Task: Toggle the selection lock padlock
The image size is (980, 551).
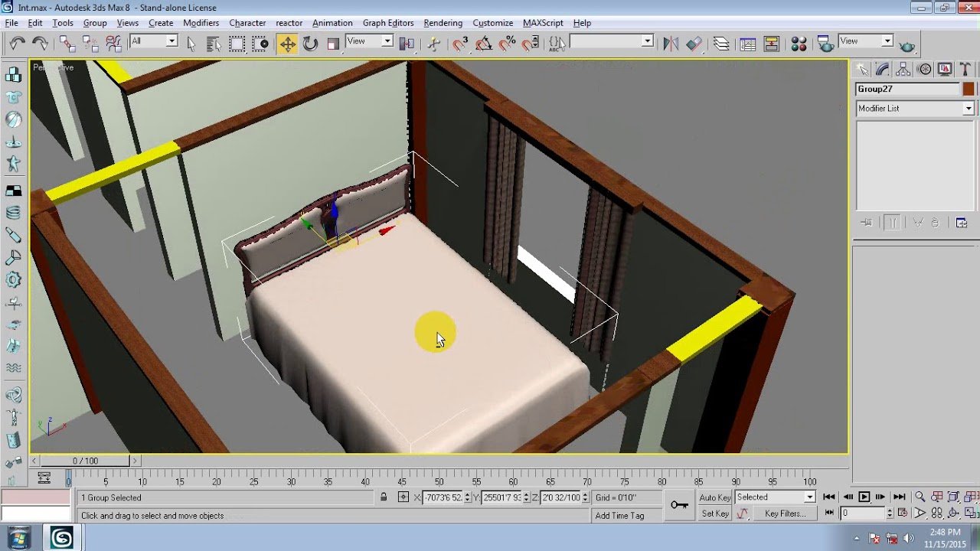Action: (x=384, y=497)
